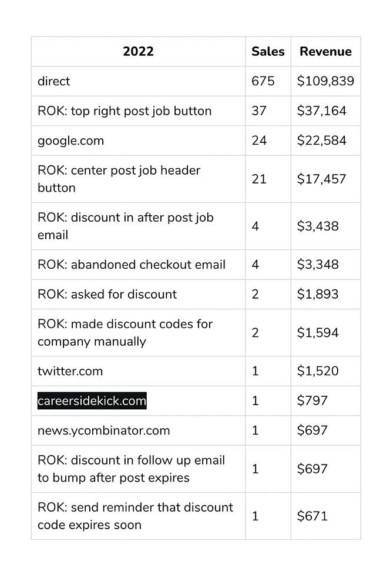
Task: Click news.ycombinator.com in the table
Action: point(103,430)
